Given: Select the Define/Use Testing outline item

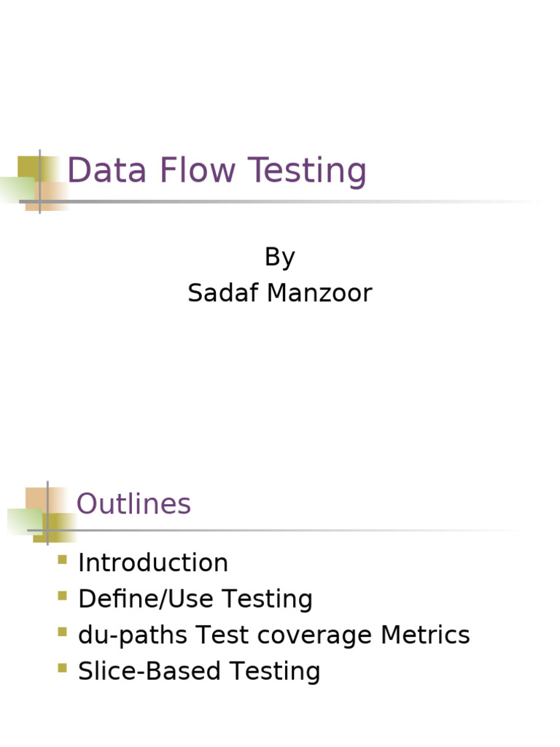Looking at the screenshot, I should click(x=195, y=599).
